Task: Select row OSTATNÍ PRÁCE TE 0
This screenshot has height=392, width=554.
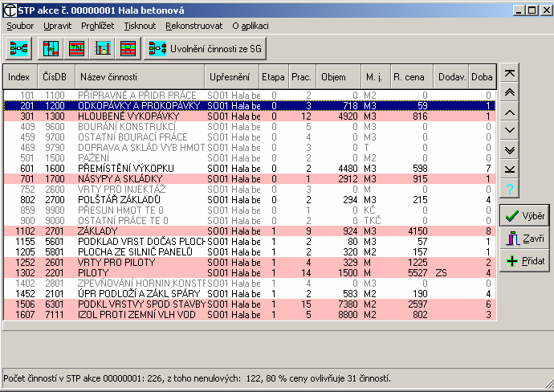Action: [x=250, y=221]
